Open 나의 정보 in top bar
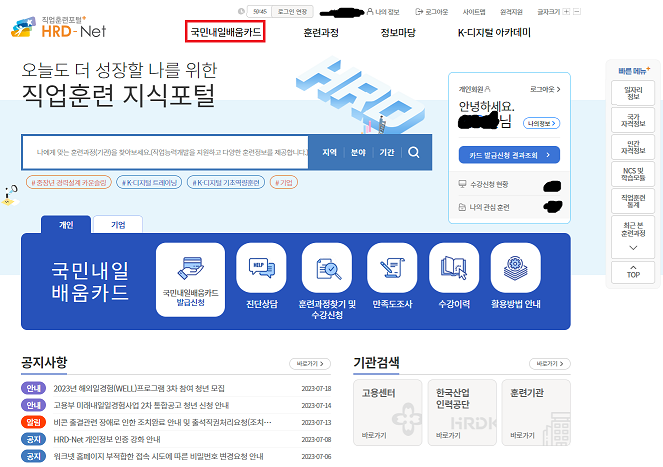Viewport: 663px width, 467px height. [383, 12]
